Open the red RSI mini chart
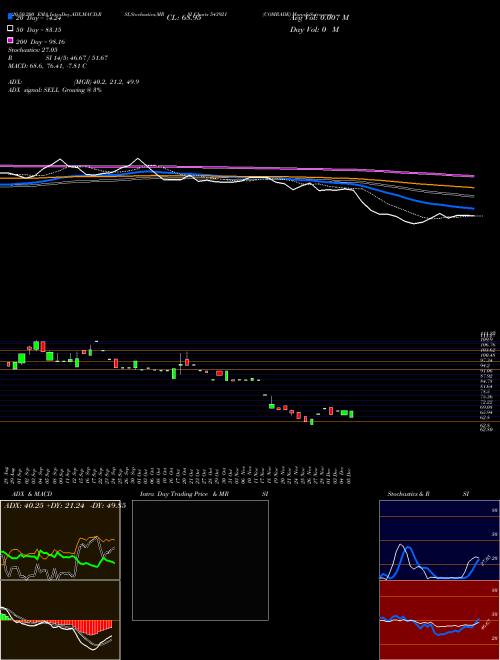 [x=439, y=620]
